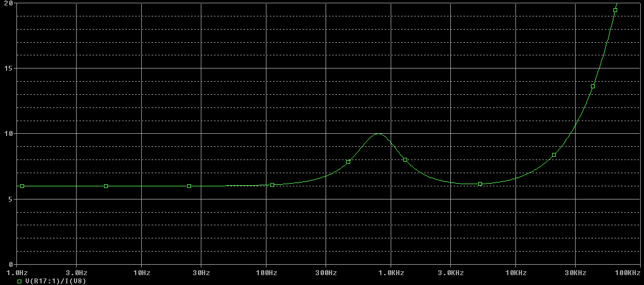
Task: Click the green square legend symbol beside V(R17:1)/I(V8)
Action: click(19, 282)
